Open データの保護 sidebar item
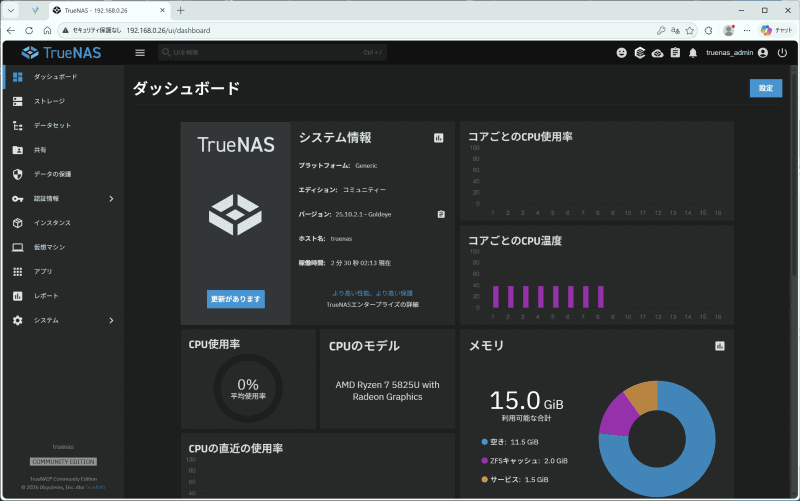800x501 pixels. [x=63, y=174]
